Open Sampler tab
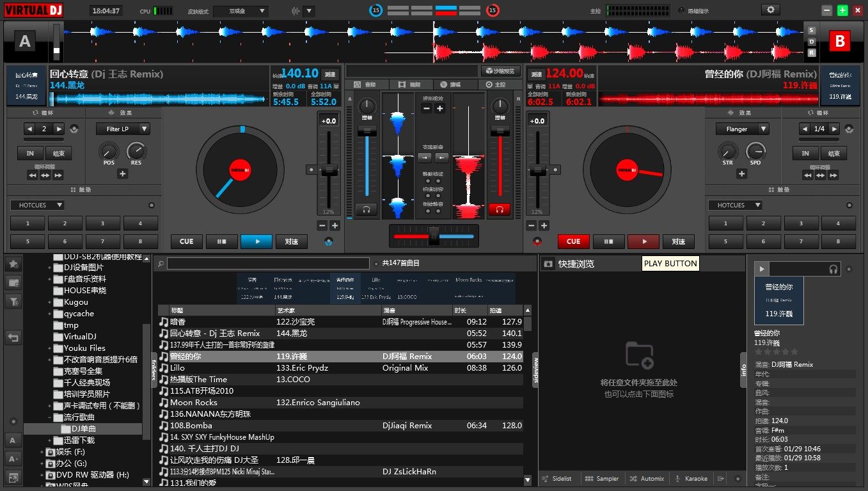This screenshot has height=491, width=868. 603,479
